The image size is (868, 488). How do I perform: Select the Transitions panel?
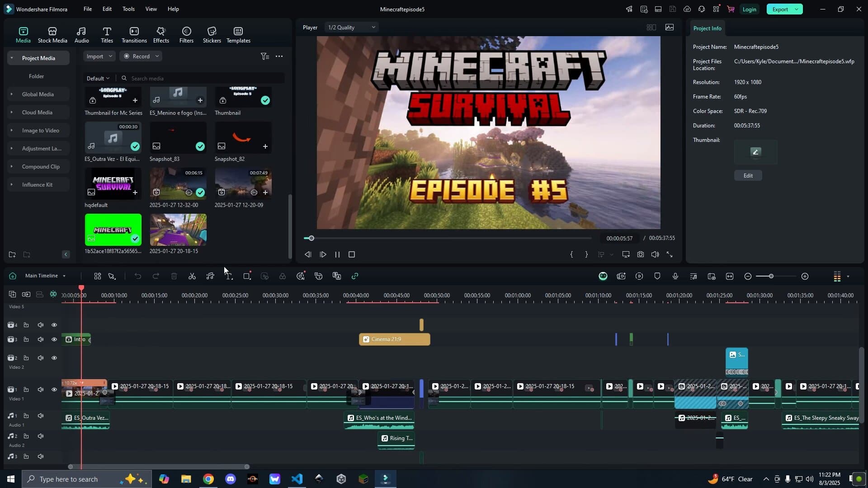tap(134, 34)
